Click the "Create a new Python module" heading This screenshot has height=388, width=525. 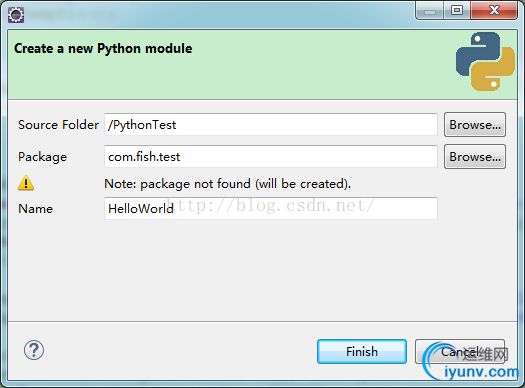(103, 49)
